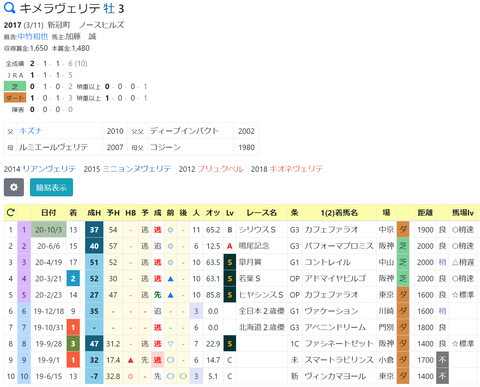
Task: Click the green finish badge 3 for 19-9/28
Action: 73,344
